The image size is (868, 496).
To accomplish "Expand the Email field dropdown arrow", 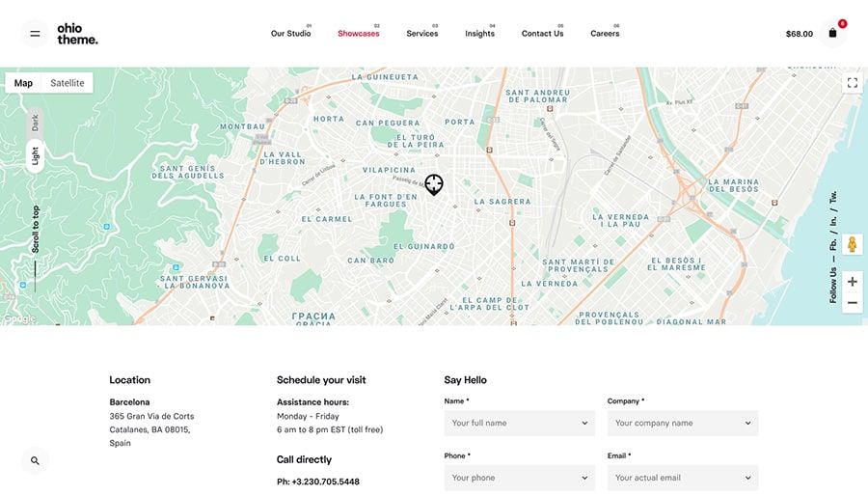I will click(747, 478).
